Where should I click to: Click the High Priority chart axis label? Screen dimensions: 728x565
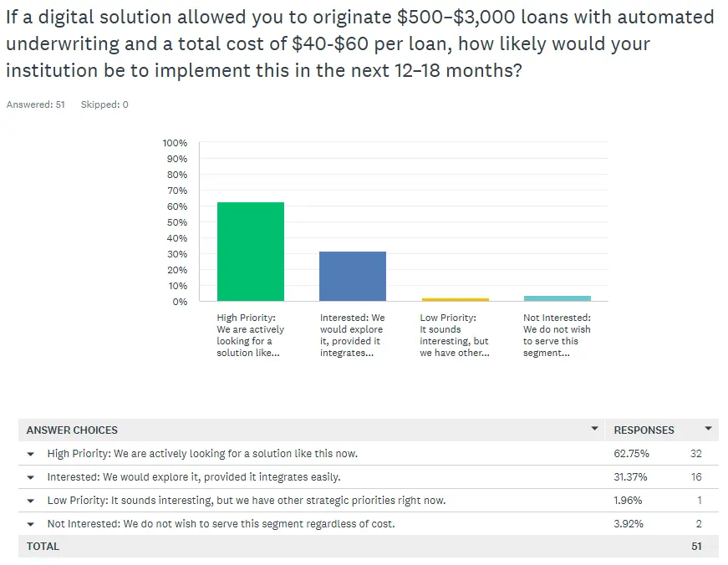tap(250, 335)
